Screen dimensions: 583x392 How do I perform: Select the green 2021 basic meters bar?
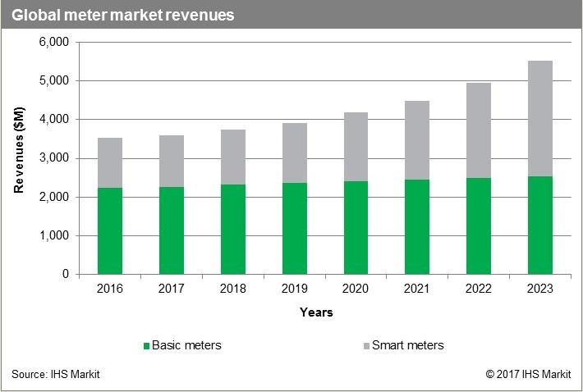[417, 227]
